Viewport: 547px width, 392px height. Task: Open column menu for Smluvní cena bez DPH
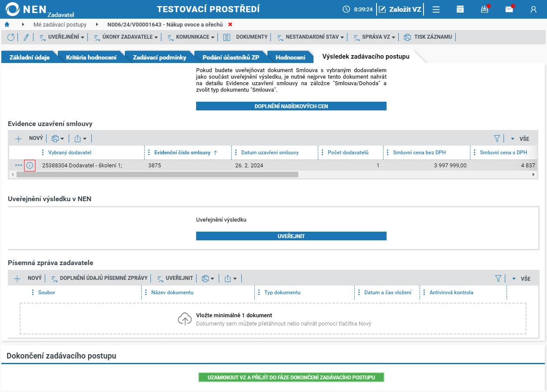point(388,153)
